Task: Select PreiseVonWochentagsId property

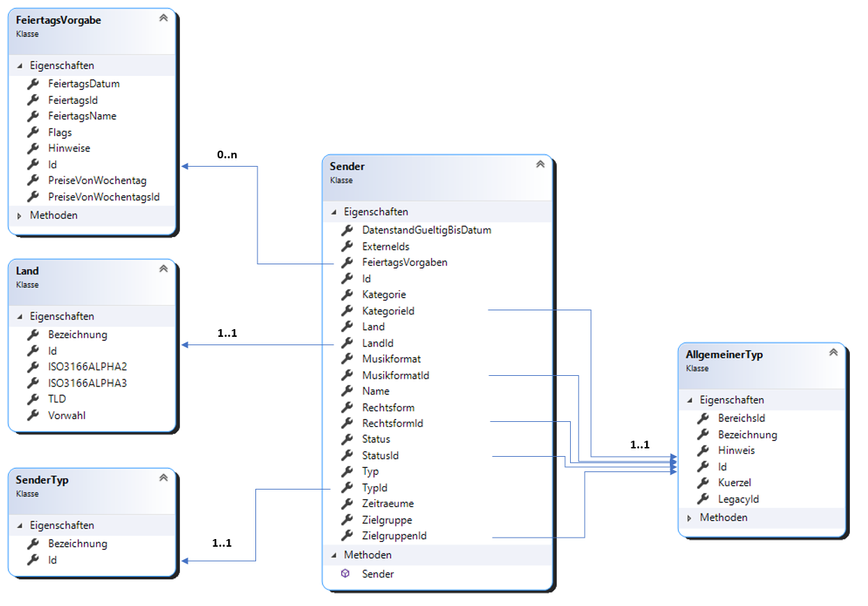Action: pyautogui.click(x=103, y=197)
